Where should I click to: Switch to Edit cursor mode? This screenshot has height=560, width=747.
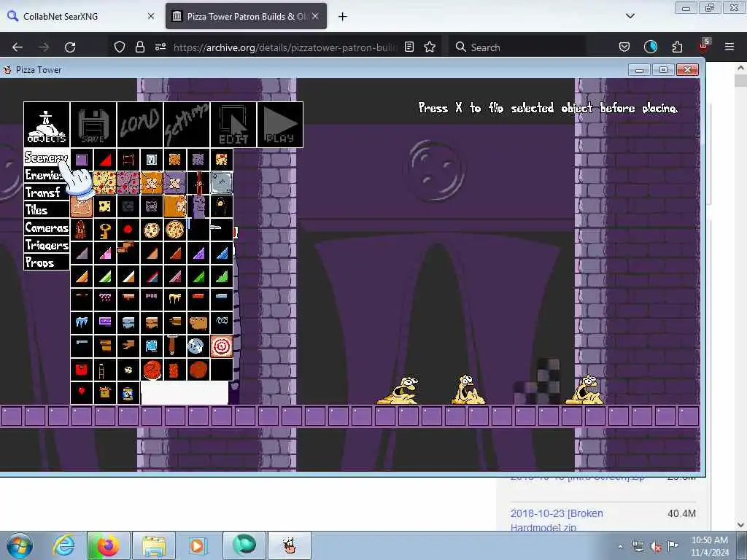[x=233, y=125]
